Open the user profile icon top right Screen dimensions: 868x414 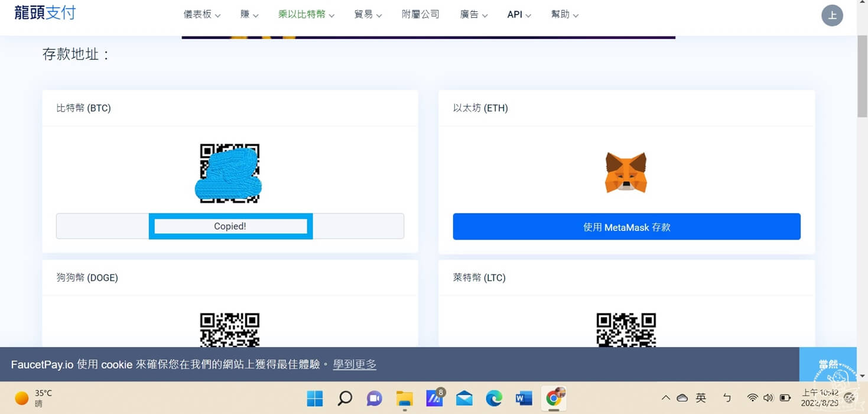click(x=832, y=15)
